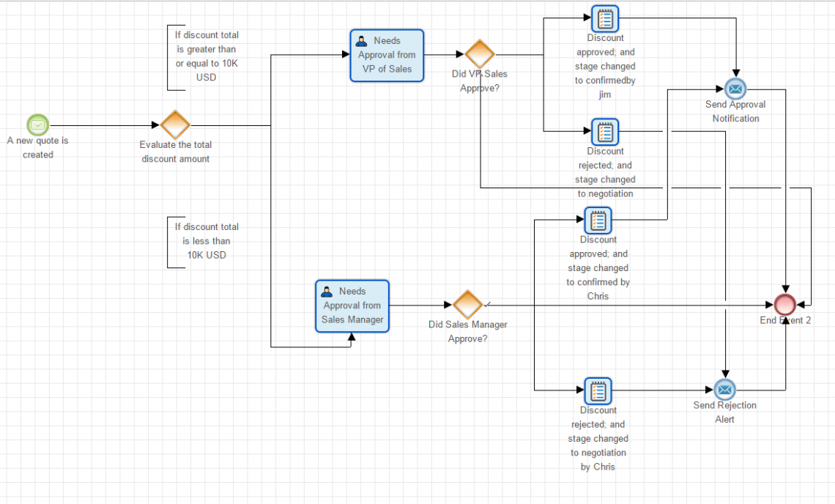835x504 pixels.
Task: Click the person icon in 'Needs Approval from VP of Sales'
Action: [x=361, y=40]
